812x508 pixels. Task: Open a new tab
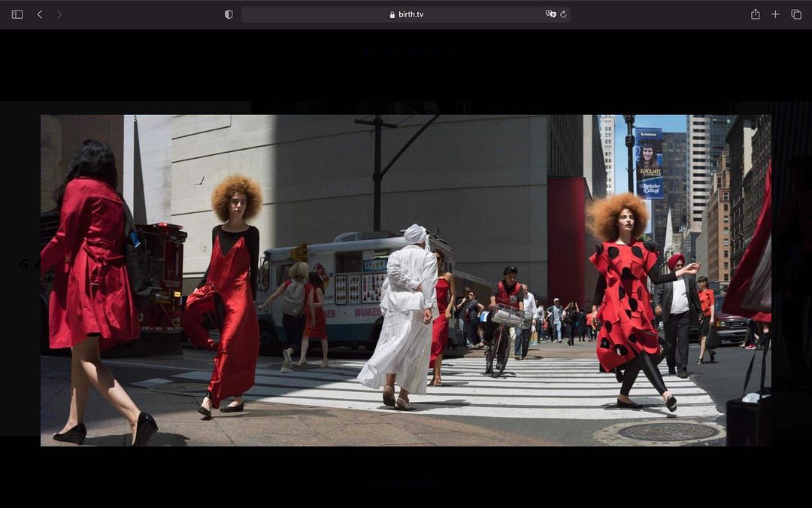(x=775, y=14)
